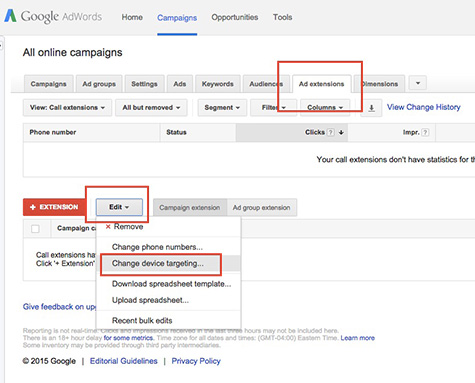
Task: Switch to the Settings tab
Action: [x=144, y=84]
